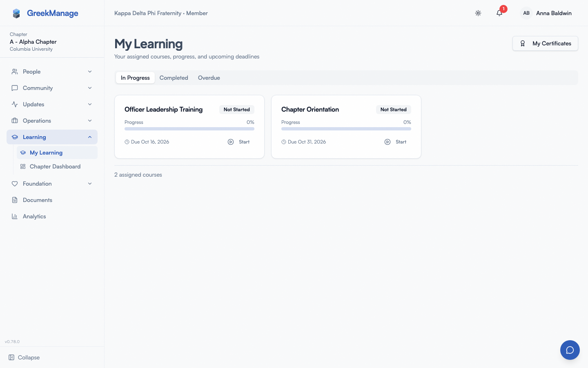588x368 pixels.
Task: Click Chapter Orientation progress bar
Action: click(346, 129)
